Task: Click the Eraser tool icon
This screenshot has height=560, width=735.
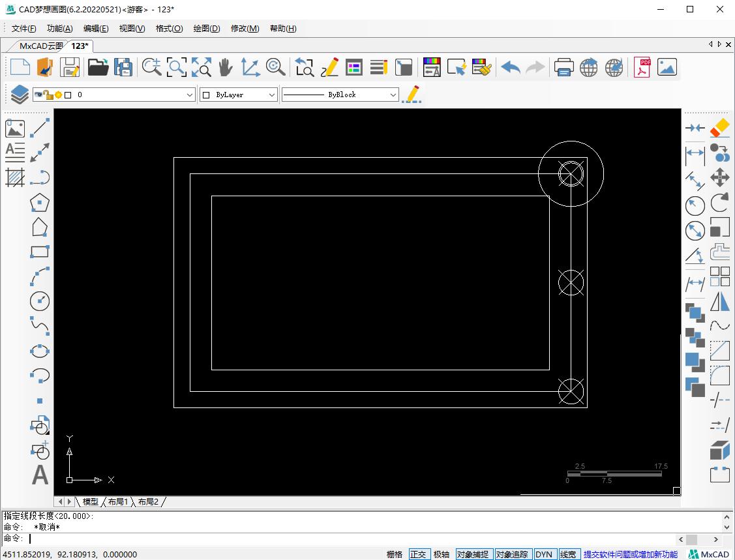Action: click(x=719, y=127)
